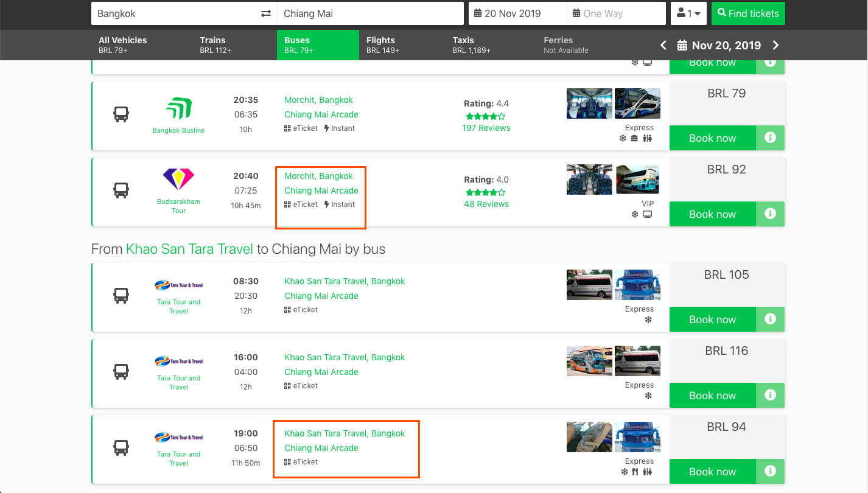868x493 pixels.
Task: Open the 48 Reviews link
Action: pyautogui.click(x=486, y=204)
